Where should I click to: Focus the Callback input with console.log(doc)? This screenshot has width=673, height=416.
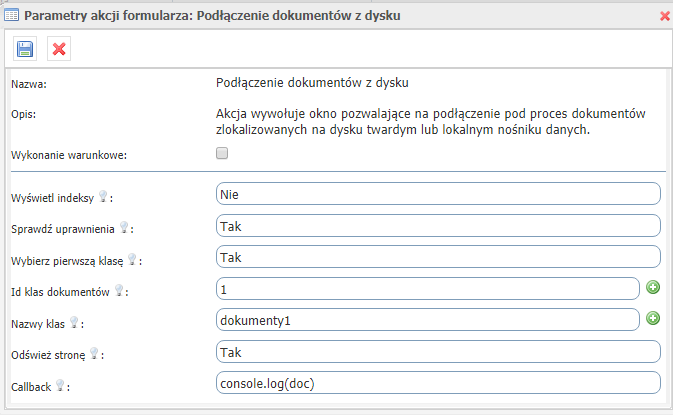coord(438,383)
